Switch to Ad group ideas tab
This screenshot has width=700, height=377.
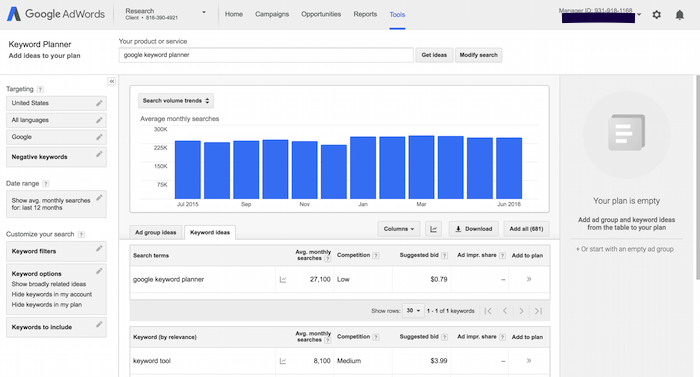click(x=156, y=232)
